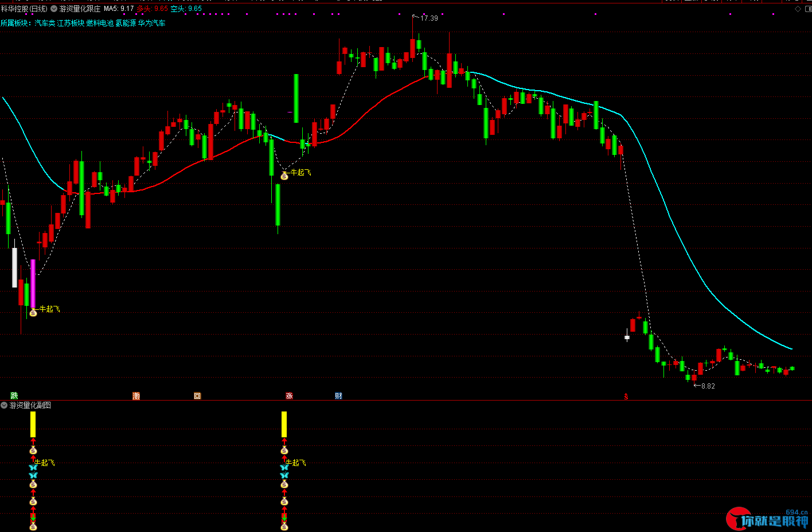Click the 牛起飞 label in right sub-chart column

(x=296, y=463)
